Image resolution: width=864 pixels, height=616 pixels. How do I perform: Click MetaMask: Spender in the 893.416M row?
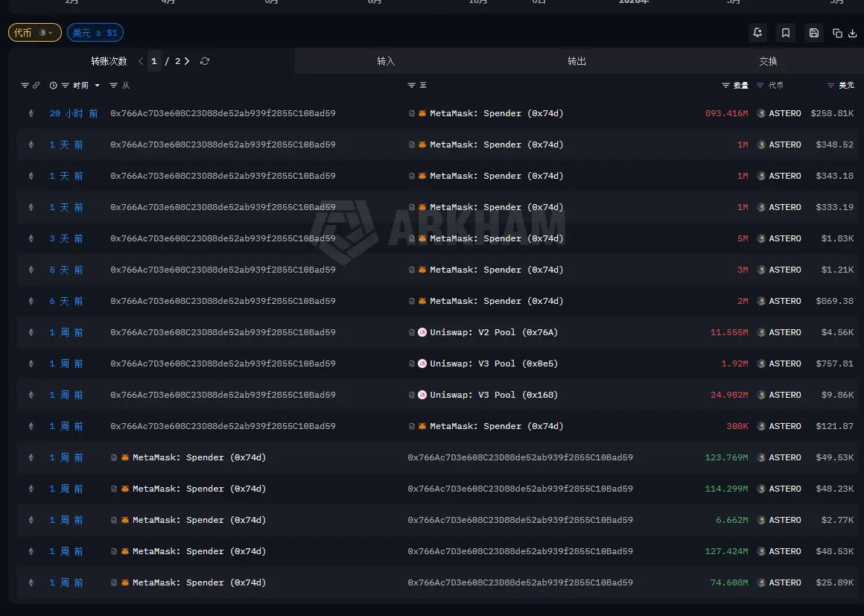point(497,113)
